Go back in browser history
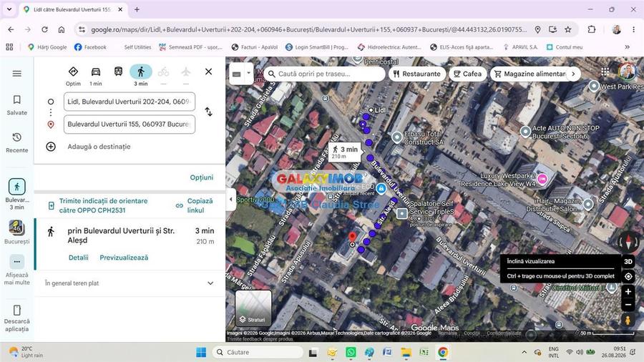This screenshot has height=362, width=644. pos(11,29)
